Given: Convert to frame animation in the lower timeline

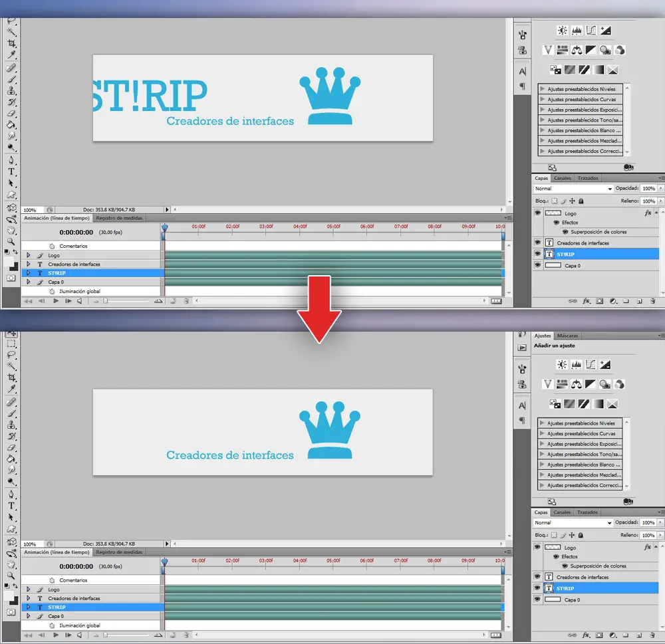Looking at the screenshot, I should pyautogui.click(x=496, y=635).
